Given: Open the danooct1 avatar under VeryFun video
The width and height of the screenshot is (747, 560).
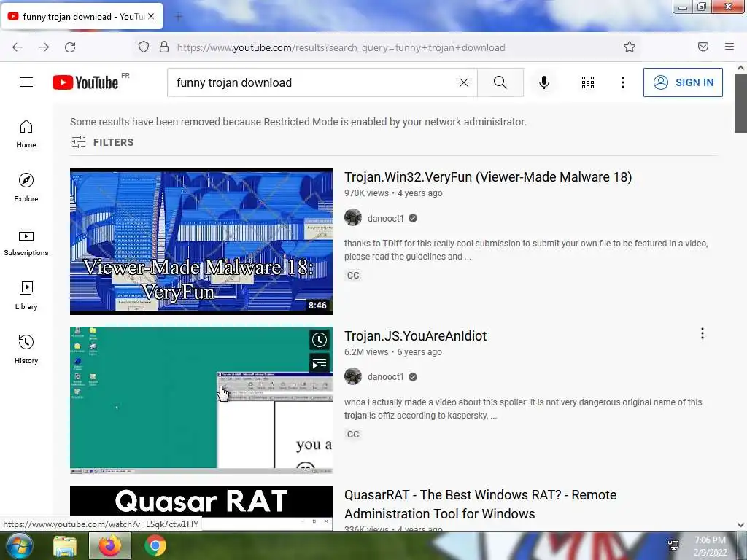Looking at the screenshot, I should tap(353, 217).
